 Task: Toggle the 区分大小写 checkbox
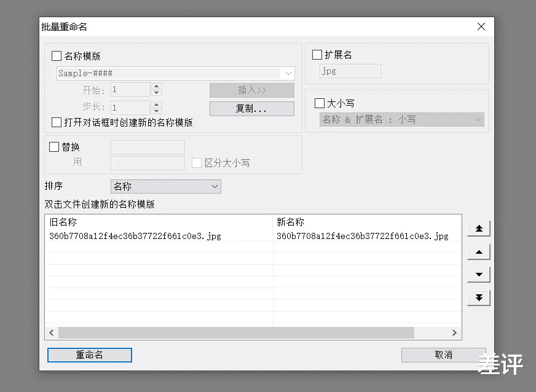(196, 162)
